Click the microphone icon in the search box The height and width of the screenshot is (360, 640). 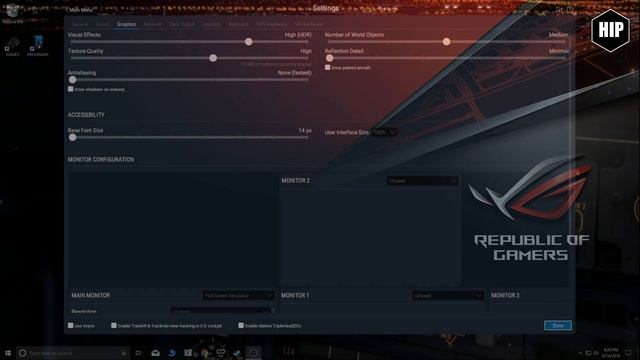[x=124, y=353]
